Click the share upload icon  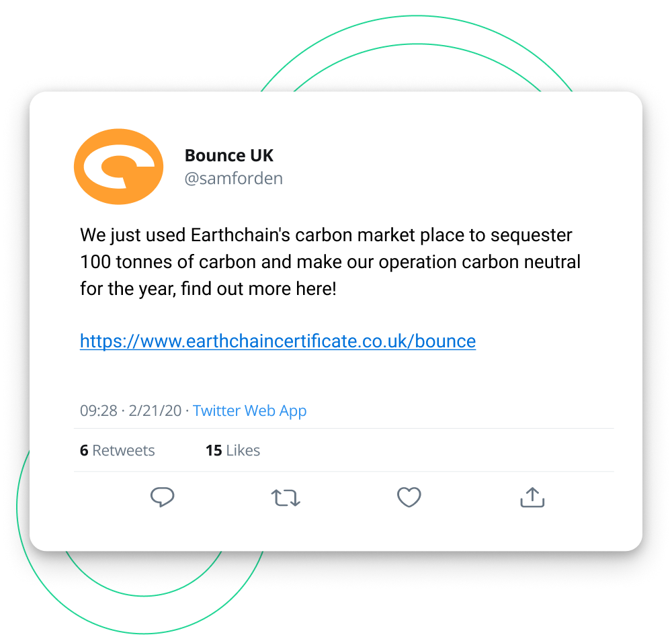point(532,497)
